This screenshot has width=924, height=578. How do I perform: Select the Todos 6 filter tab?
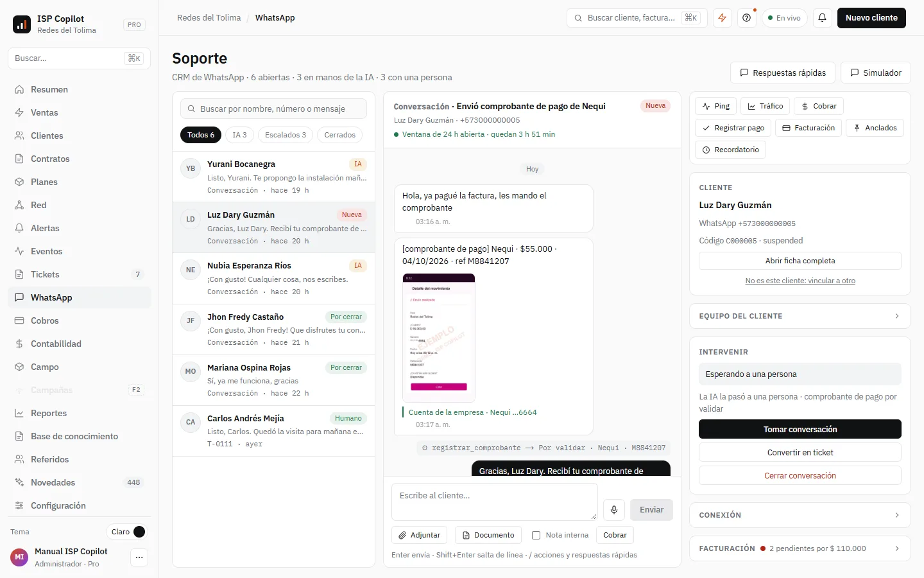(201, 135)
